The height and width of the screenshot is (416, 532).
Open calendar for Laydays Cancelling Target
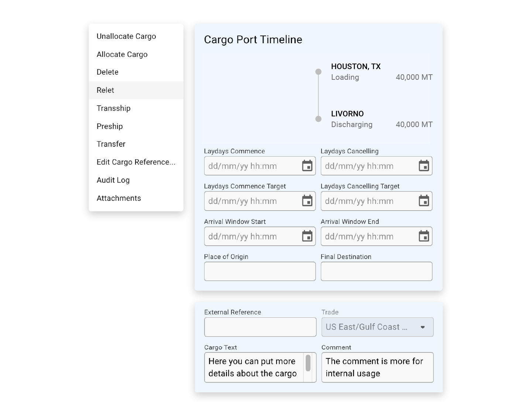(424, 201)
